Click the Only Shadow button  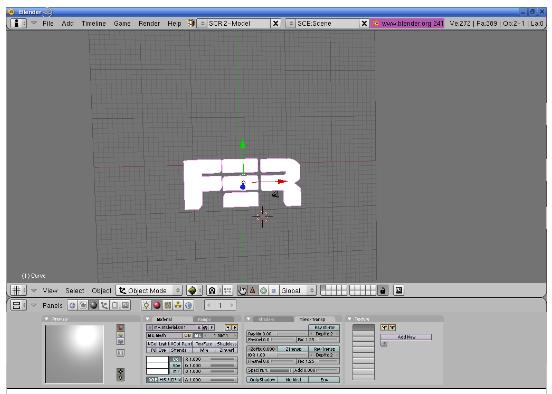(262, 380)
